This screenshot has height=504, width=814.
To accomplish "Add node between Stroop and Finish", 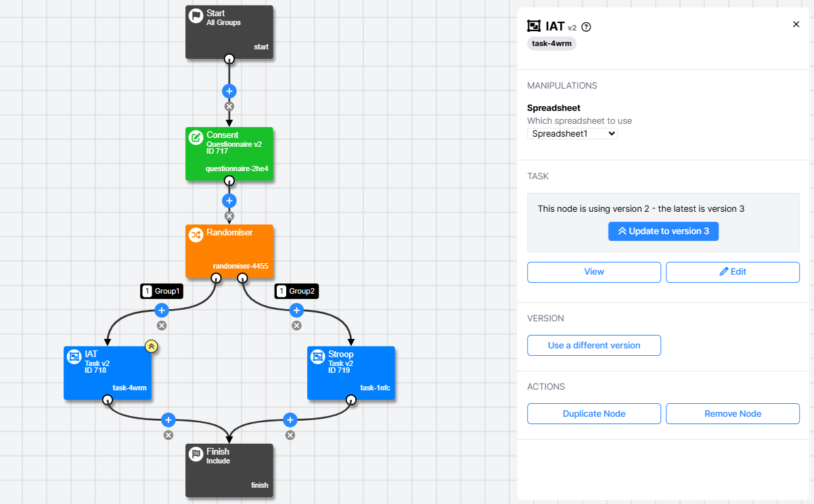I will pyautogui.click(x=290, y=419).
